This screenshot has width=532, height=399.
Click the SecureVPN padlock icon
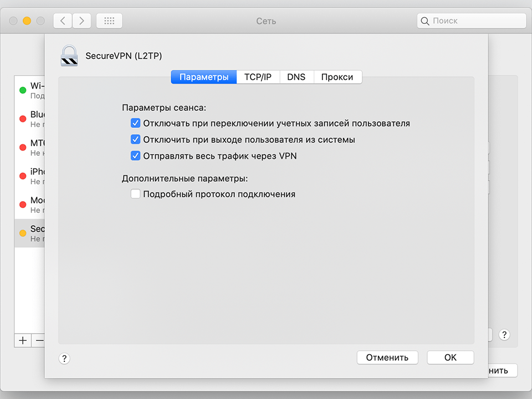coord(69,56)
